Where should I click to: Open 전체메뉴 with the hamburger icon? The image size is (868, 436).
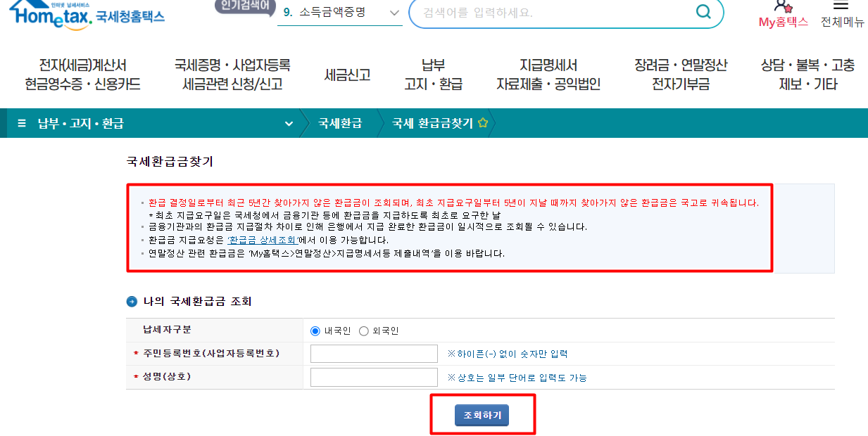[x=842, y=7]
